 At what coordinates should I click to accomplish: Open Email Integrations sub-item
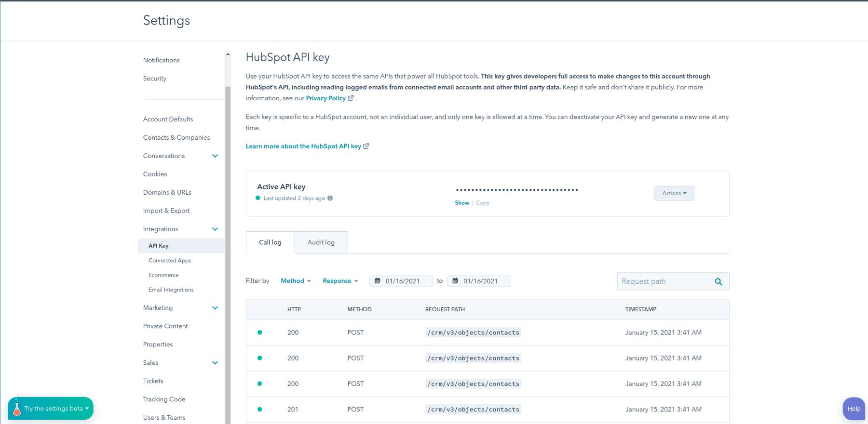pos(171,290)
